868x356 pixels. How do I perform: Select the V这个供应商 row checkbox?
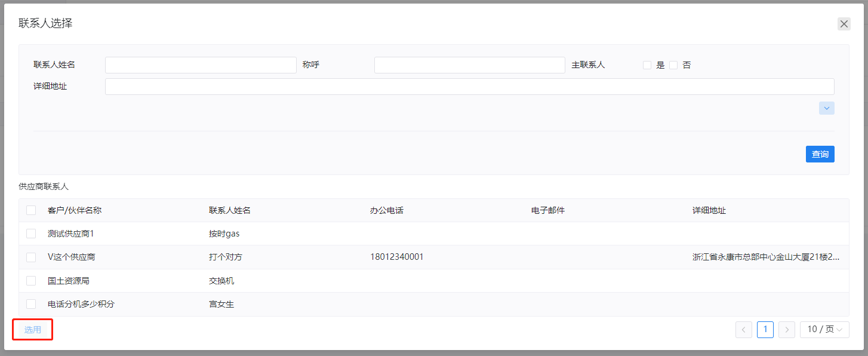(x=31, y=257)
